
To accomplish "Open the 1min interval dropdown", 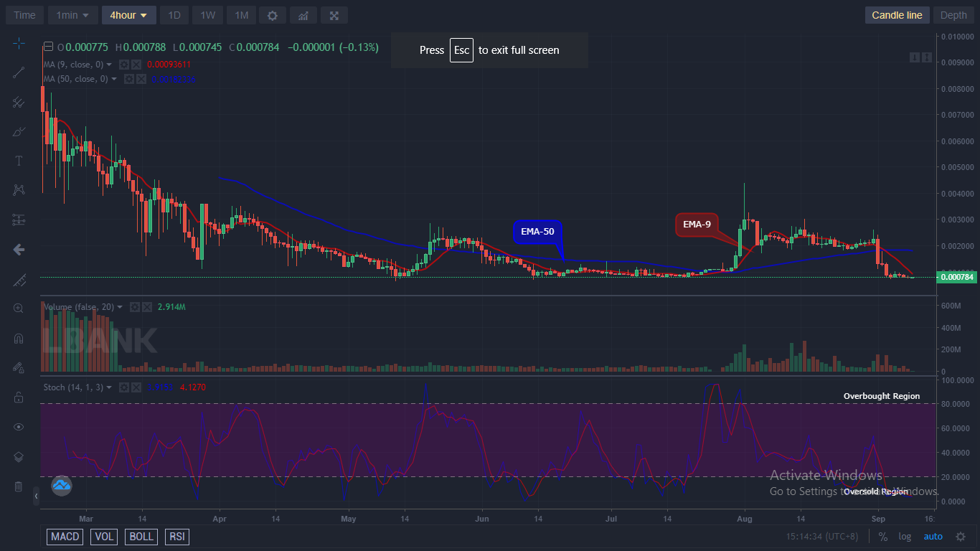I will pos(72,15).
